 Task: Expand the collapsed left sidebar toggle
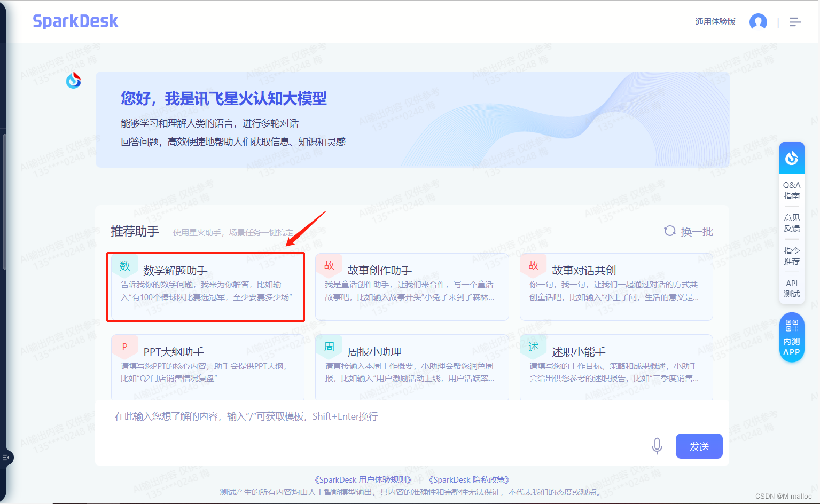click(x=6, y=458)
